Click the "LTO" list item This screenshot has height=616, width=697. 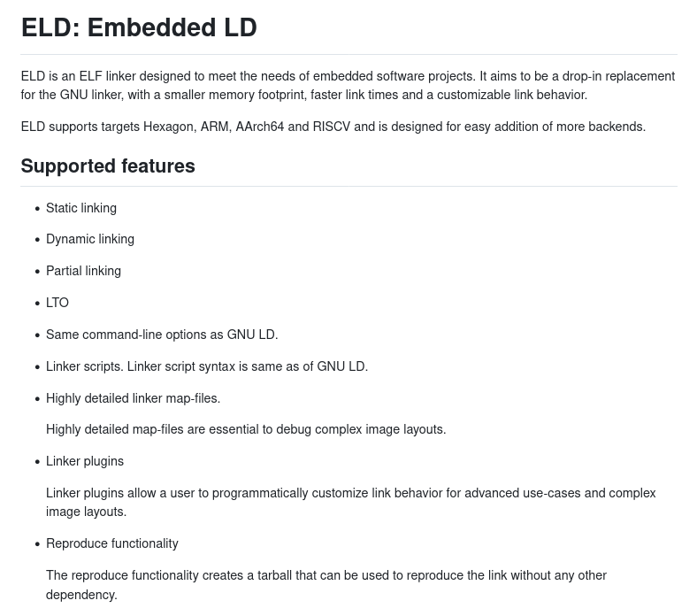point(57,304)
